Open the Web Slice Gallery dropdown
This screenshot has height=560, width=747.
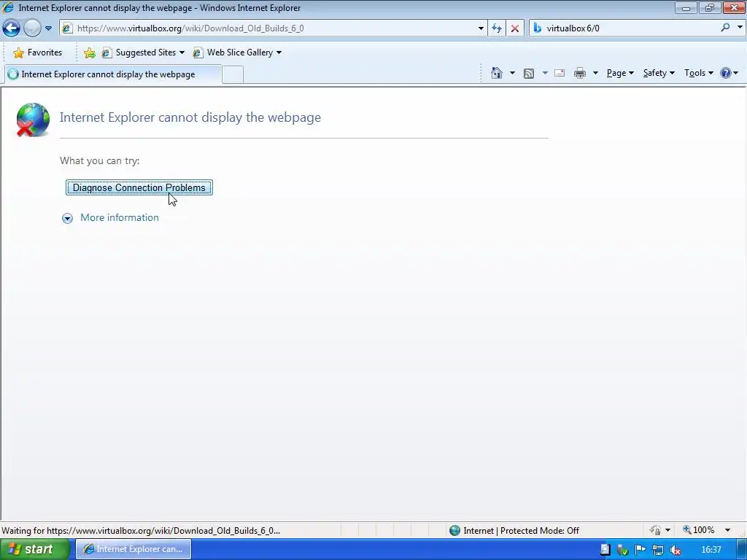pyautogui.click(x=237, y=52)
